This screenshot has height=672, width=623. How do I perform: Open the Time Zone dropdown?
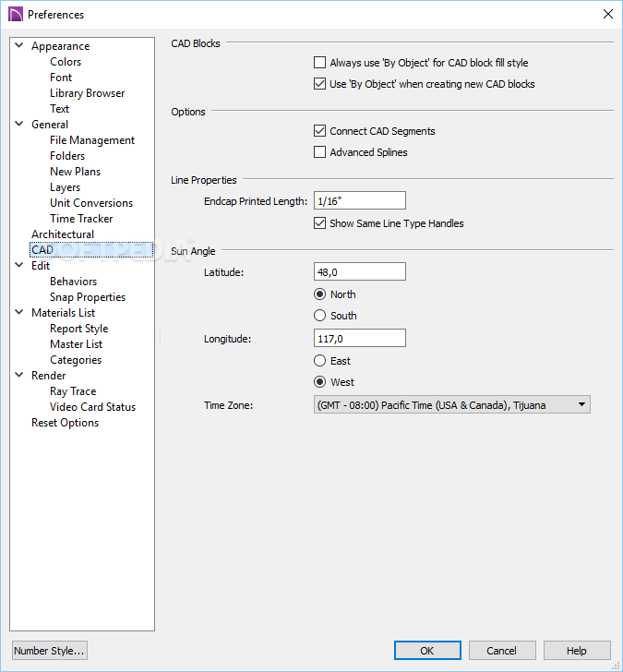tap(452, 404)
